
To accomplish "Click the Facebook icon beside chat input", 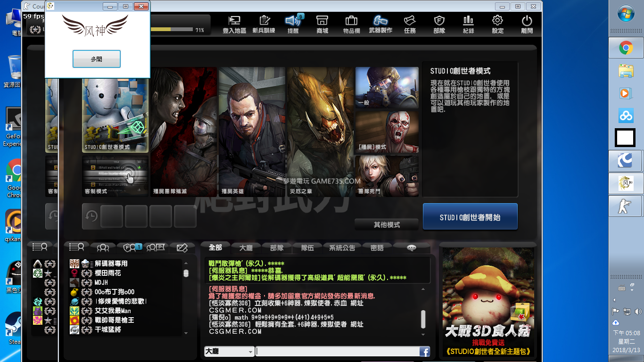I will pos(424,352).
